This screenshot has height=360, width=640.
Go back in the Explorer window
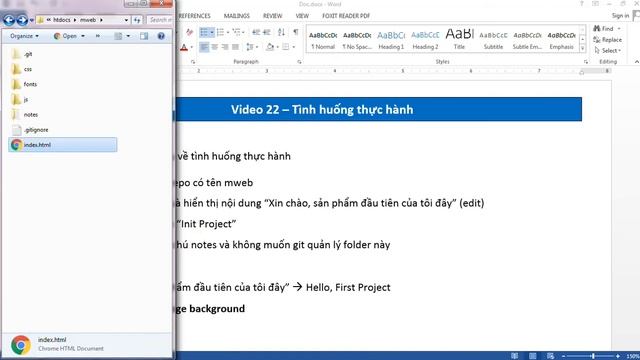click(x=9, y=20)
